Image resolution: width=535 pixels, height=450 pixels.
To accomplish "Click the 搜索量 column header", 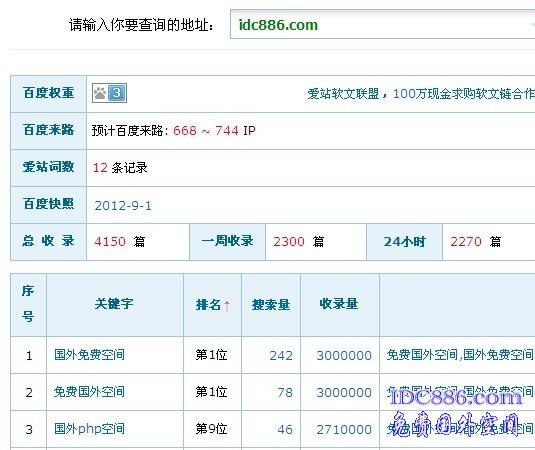I will tap(271, 305).
